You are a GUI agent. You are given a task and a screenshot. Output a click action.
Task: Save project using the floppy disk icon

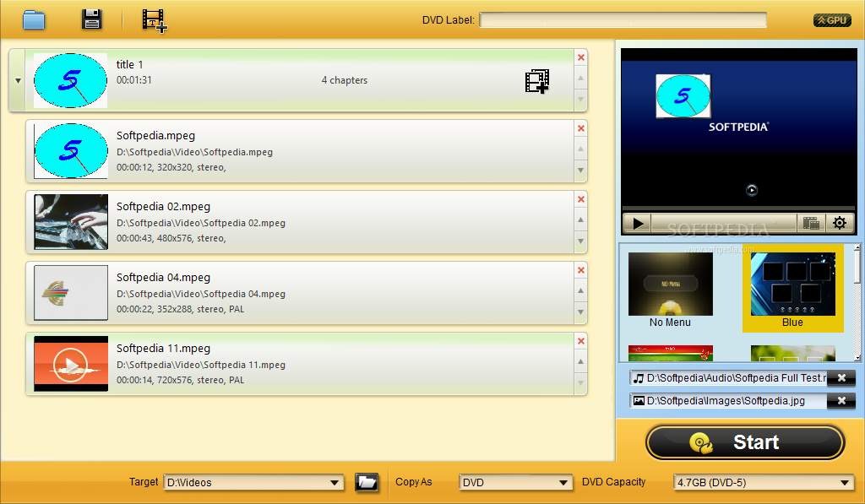point(91,19)
